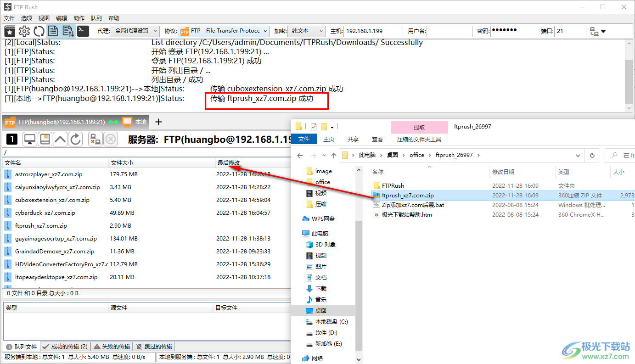Select ftprush_xz7.com.zip in the server list
The height and width of the screenshot is (364, 635).
pyautogui.click(x=41, y=226)
